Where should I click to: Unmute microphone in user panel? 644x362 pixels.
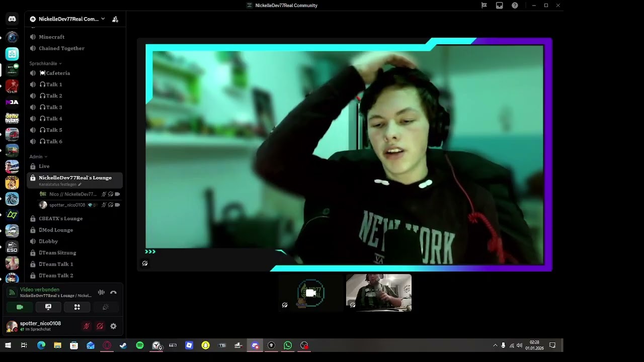[x=86, y=326]
